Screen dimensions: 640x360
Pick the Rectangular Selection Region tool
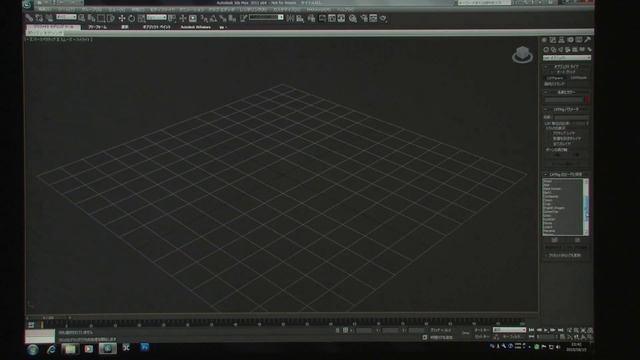[x=101, y=18]
